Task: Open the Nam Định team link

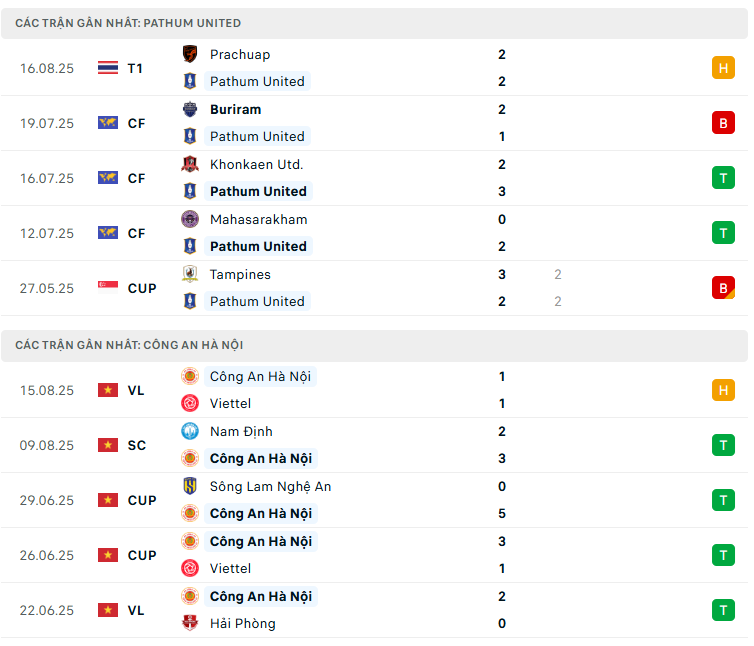Action: point(241,431)
